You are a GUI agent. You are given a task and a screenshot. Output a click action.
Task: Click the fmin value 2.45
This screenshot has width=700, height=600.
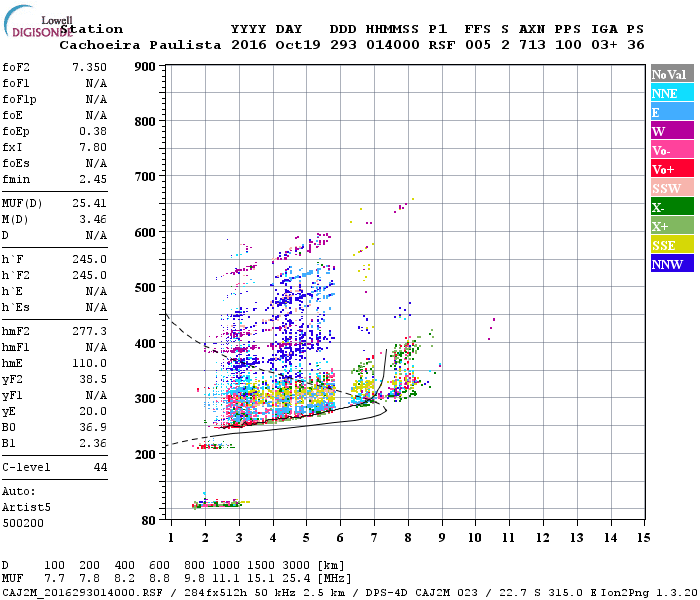[x=93, y=179]
